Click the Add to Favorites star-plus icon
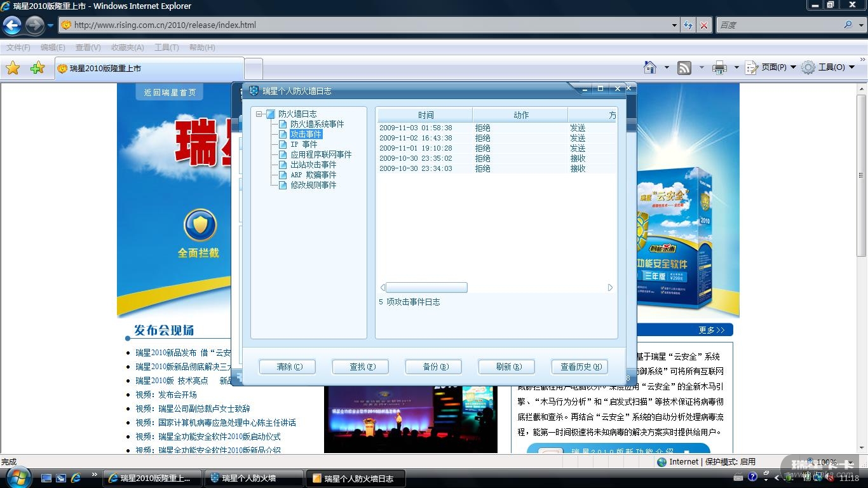The width and height of the screenshot is (868, 488). [x=37, y=68]
